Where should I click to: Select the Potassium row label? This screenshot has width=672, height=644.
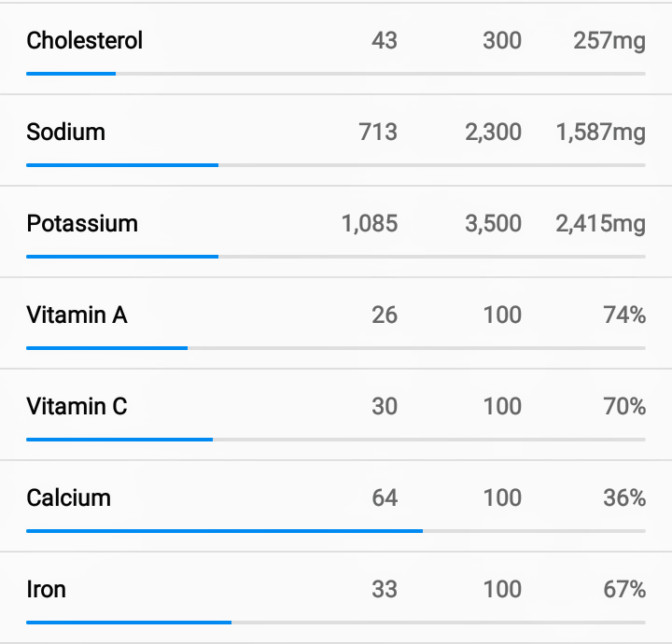click(x=82, y=224)
